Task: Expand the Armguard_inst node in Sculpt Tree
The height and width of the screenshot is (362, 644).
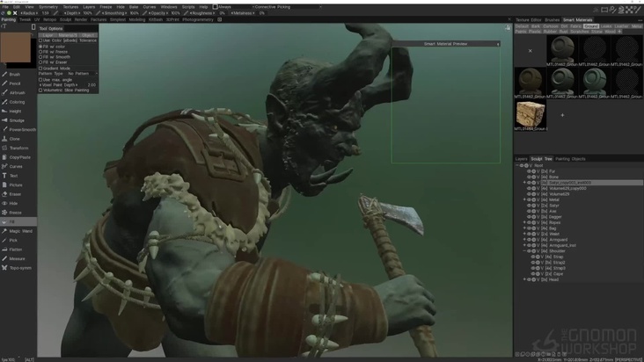Action: (x=524, y=245)
